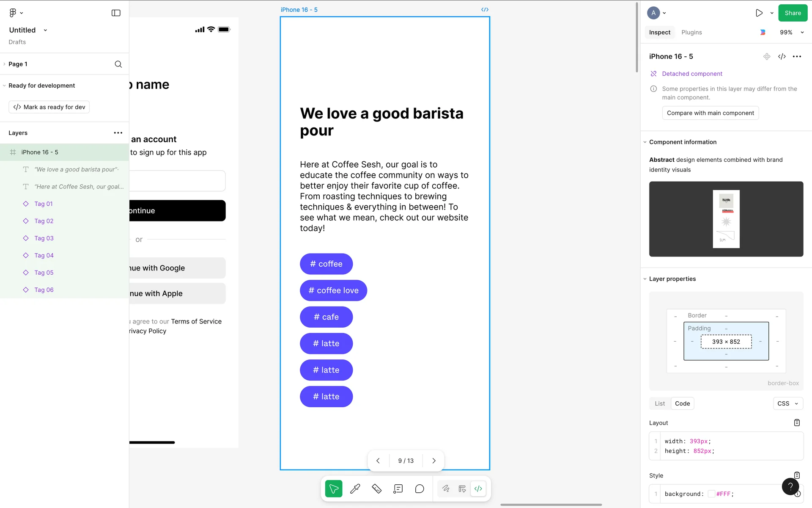
Task: Switch to the Draw mode toggle
Action: click(x=446, y=489)
